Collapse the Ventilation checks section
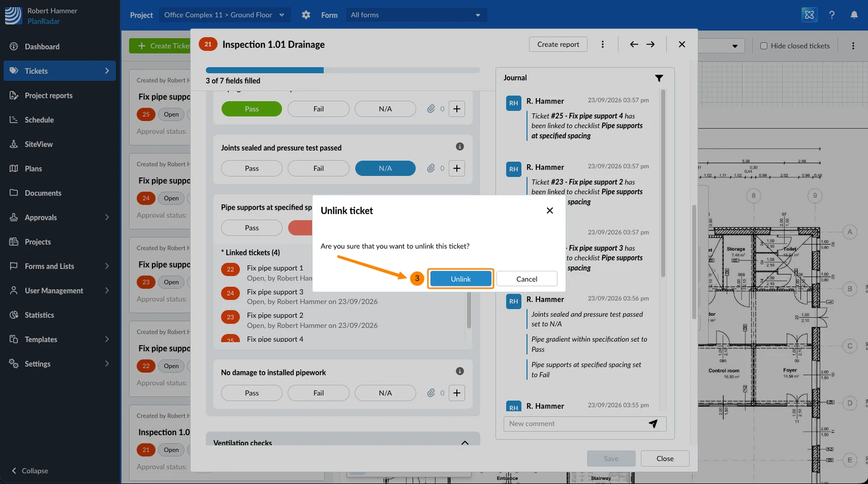The height and width of the screenshot is (484, 868). click(465, 443)
